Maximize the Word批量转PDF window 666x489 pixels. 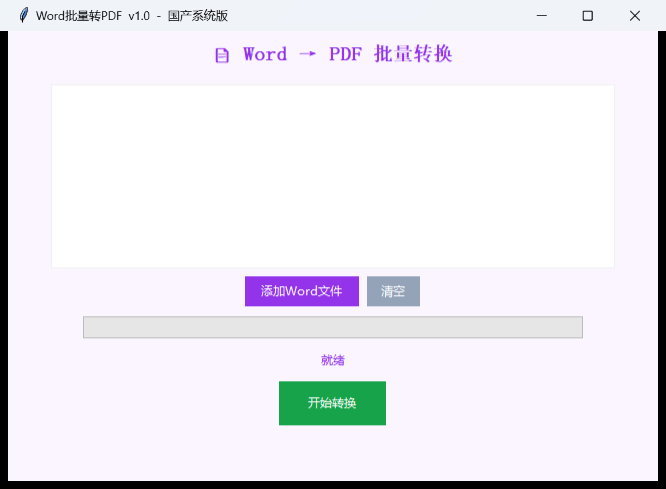click(587, 16)
